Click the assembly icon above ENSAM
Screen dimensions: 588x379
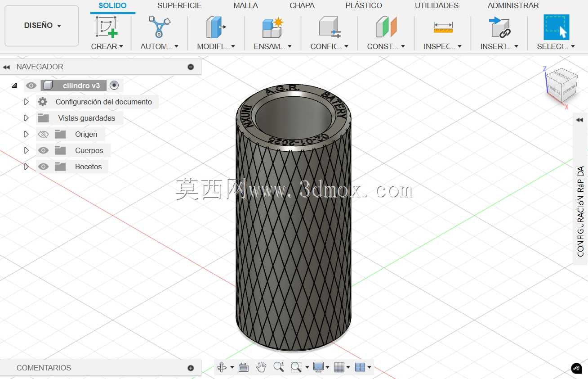(272, 27)
